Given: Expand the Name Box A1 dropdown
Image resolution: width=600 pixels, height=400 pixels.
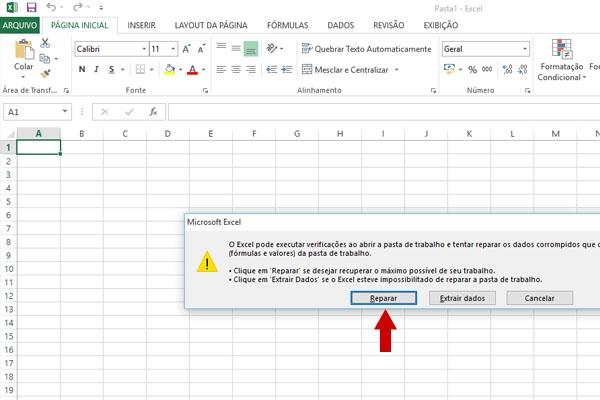Looking at the screenshot, I should point(65,111).
